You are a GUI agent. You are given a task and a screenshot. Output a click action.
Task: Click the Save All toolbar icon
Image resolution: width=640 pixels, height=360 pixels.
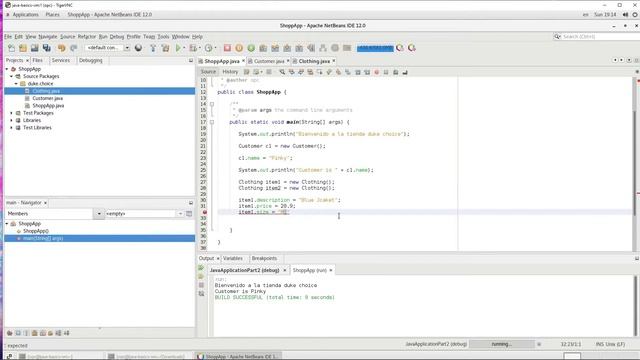pyautogui.click(x=47, y=48)
